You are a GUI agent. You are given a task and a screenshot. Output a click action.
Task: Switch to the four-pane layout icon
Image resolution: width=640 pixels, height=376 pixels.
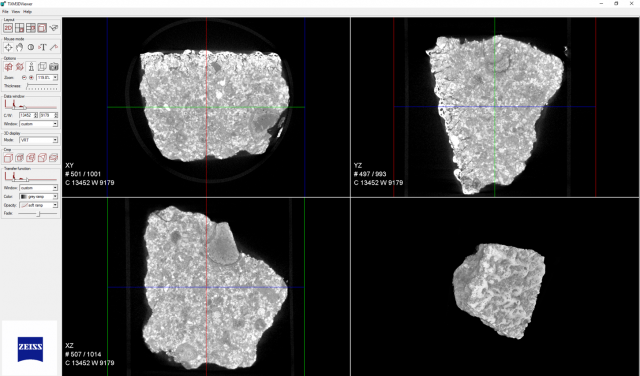[19, 28]
